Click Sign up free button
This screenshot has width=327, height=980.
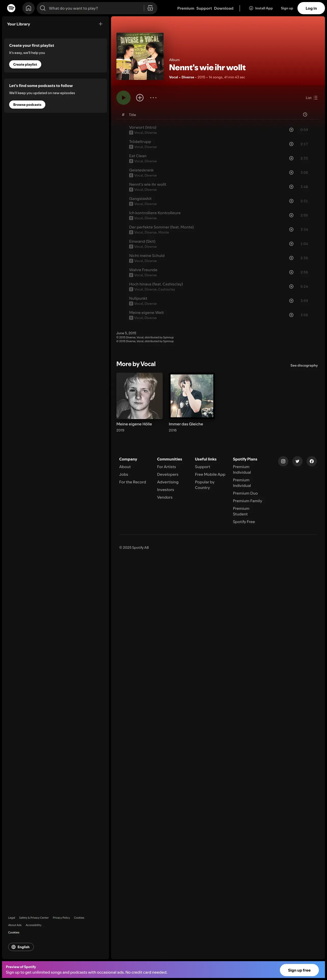tap(299, 970)
